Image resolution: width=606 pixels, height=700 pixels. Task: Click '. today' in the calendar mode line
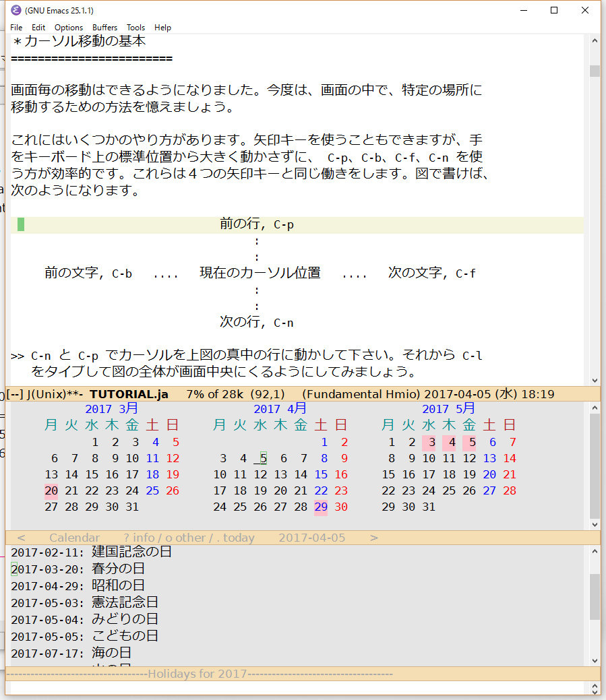[x=235, y=538]
